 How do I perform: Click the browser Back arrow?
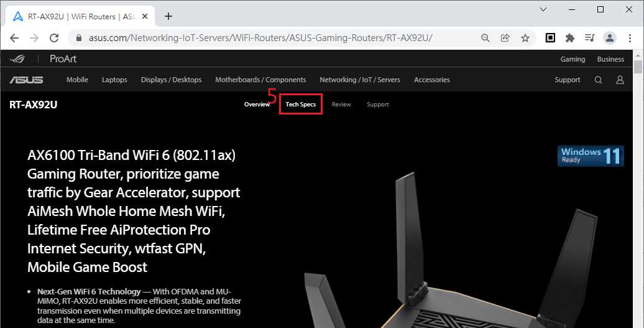coord(14,38)
